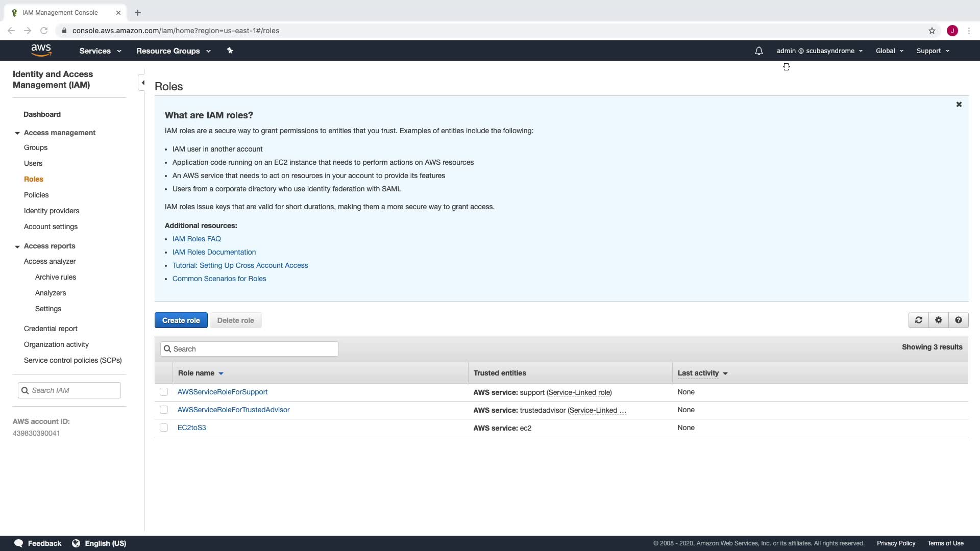The image size is (980, 551).
Task: Select the AWSServiceRoleForSupport checkbox
Action: 164,392
